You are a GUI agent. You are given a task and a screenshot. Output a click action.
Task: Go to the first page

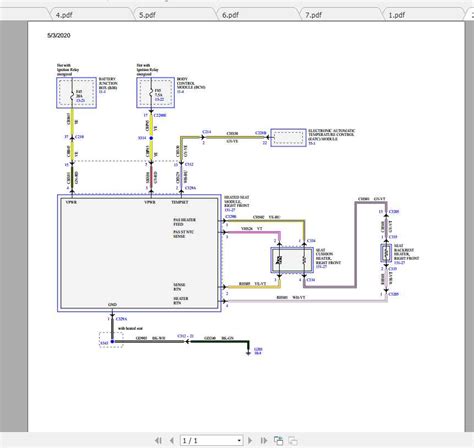[159, 440]
